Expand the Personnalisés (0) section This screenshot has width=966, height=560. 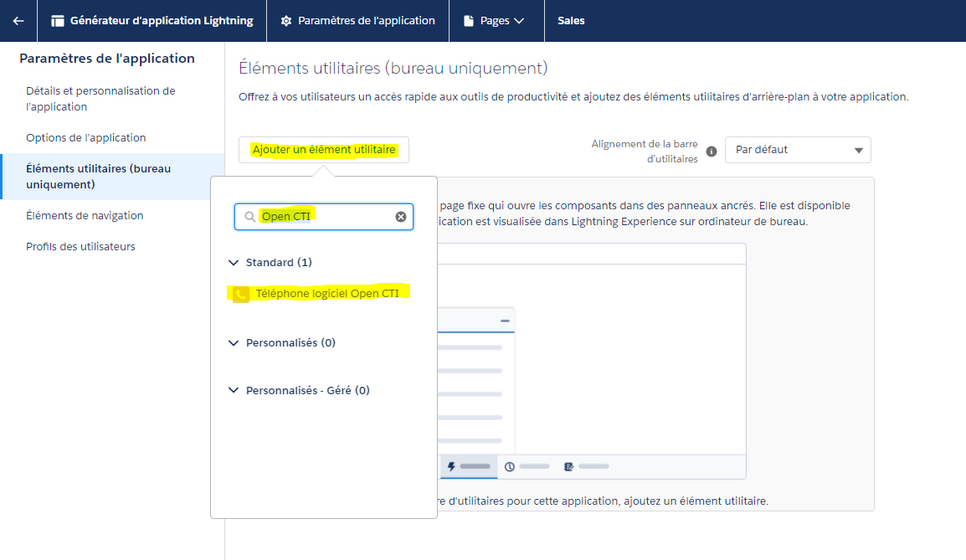pyautogui.click(x=234, y=343)
